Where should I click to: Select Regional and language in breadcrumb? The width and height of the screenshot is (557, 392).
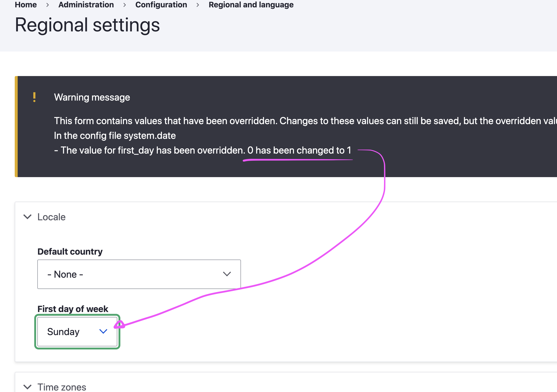pos(251,5)
